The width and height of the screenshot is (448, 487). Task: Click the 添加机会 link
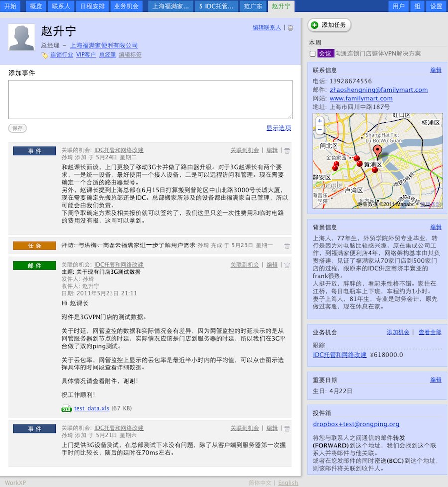(398, 332)
